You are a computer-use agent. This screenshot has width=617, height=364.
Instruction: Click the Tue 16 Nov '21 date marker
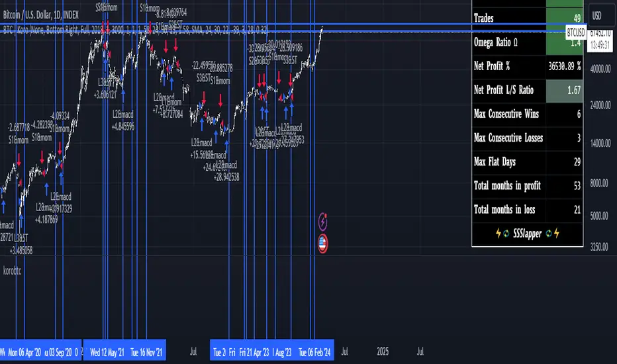pos(146,352)
